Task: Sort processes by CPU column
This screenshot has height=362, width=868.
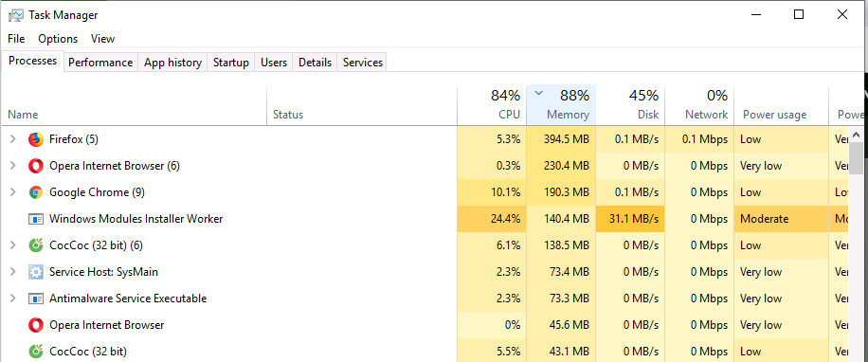Action: (492, 106)
